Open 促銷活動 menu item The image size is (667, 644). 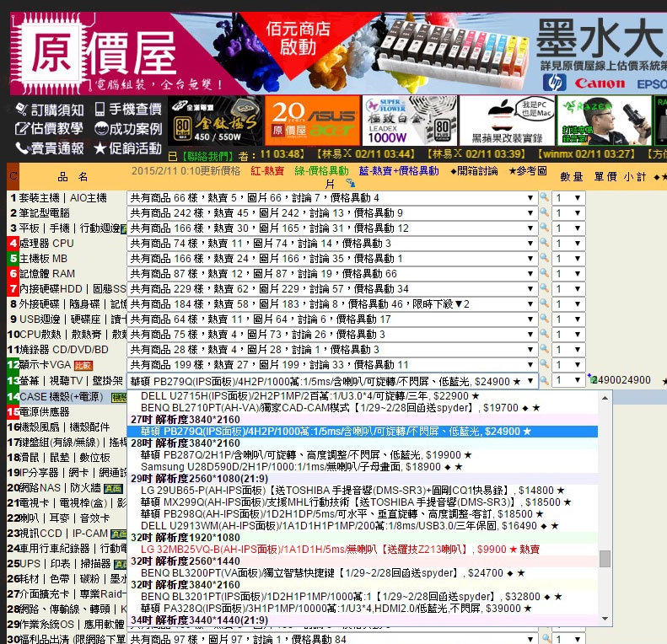tap(128, 148)
